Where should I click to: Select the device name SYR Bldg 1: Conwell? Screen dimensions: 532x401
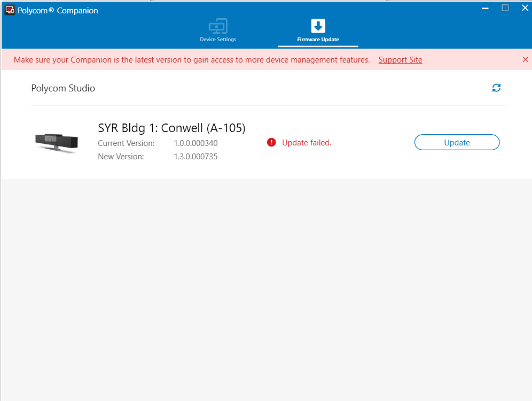click(x=171, y=128)
